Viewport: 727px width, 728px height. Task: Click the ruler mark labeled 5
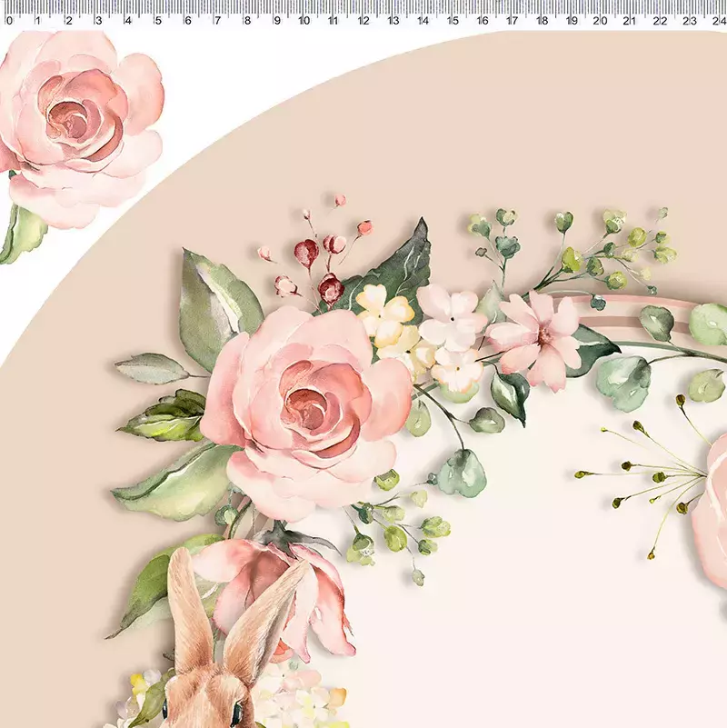158,20
